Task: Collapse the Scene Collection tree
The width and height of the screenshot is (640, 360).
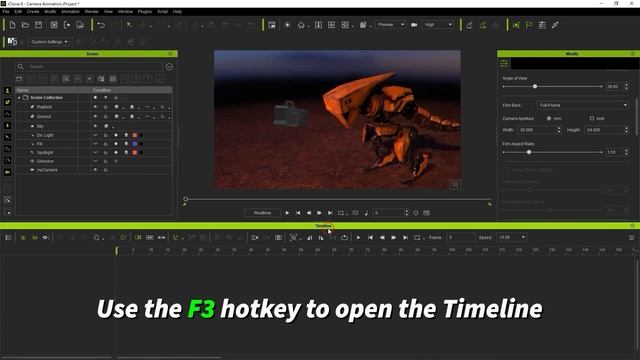Action: pyautogui.click(x=19, y=98)
